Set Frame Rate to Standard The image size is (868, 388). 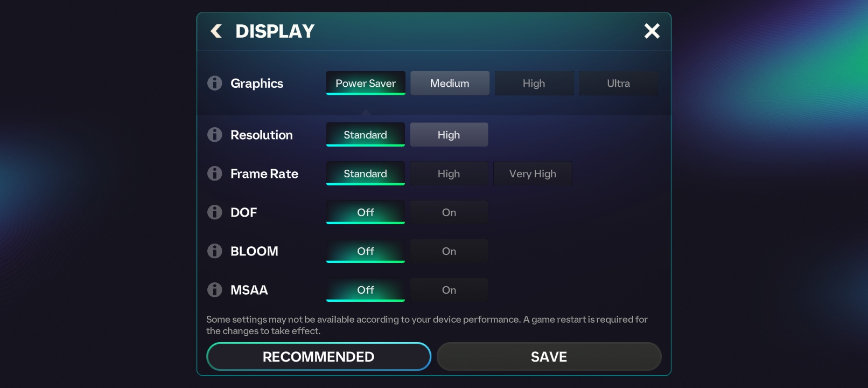coord(365,174)
